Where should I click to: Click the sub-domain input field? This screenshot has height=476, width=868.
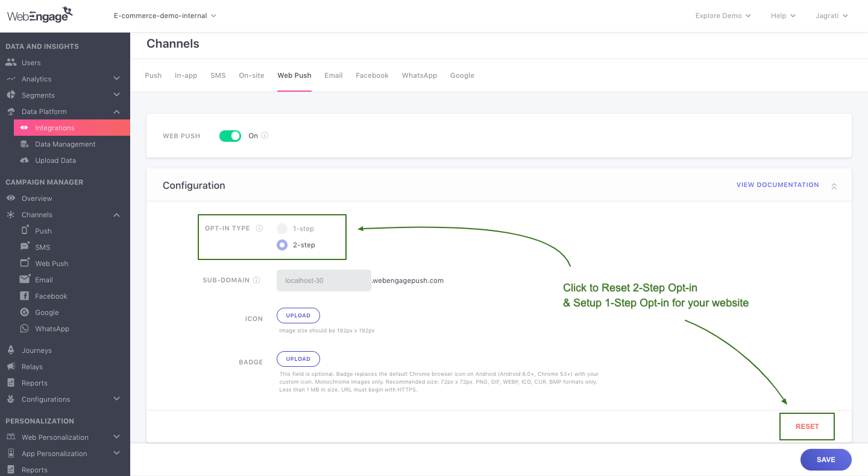point(324,281)
